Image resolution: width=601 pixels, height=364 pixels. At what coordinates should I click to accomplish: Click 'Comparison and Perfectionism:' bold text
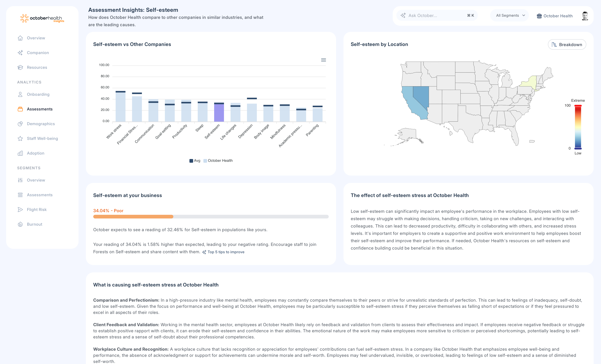click(x=126, y=300)
